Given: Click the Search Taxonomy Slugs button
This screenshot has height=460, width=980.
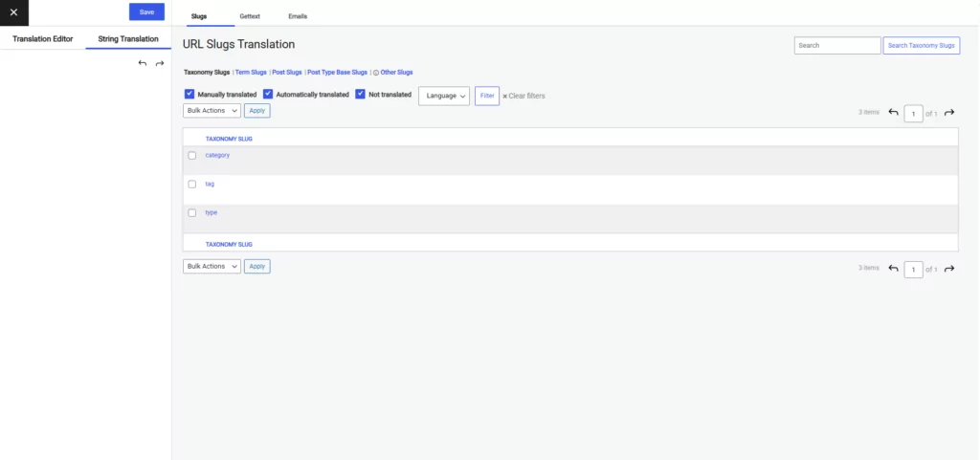Looking at the screenshot, I should 921,46.
